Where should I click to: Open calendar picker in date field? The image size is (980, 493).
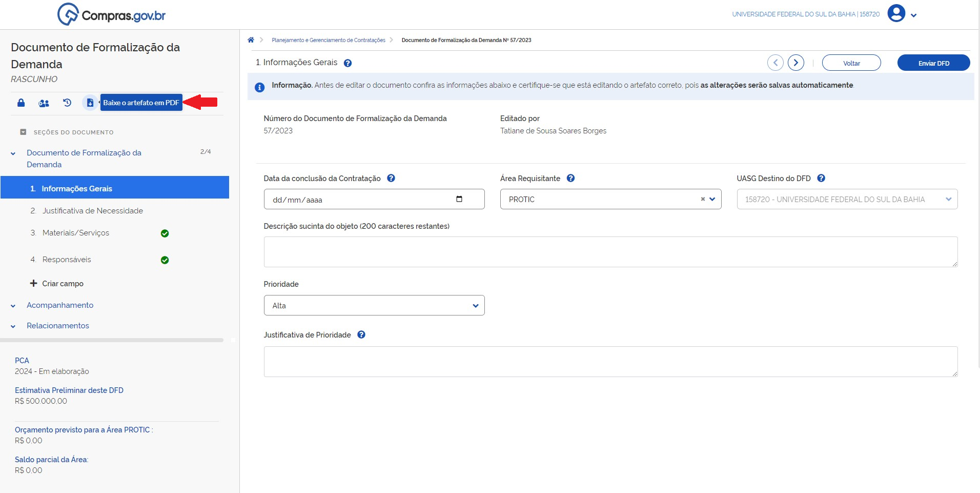pos(459,199)
